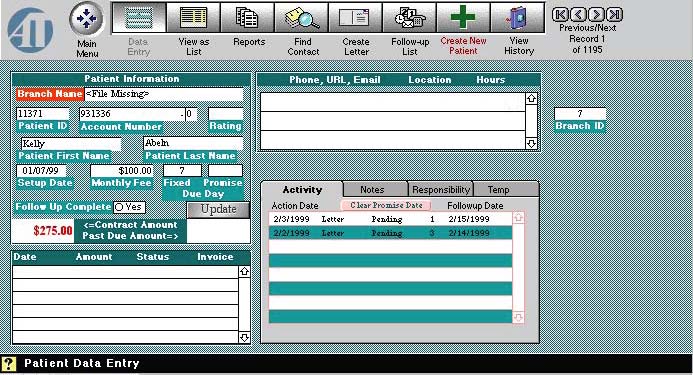Click the Amount column header
The width and height of the screenshot is (693, 375).
[94, 257]
